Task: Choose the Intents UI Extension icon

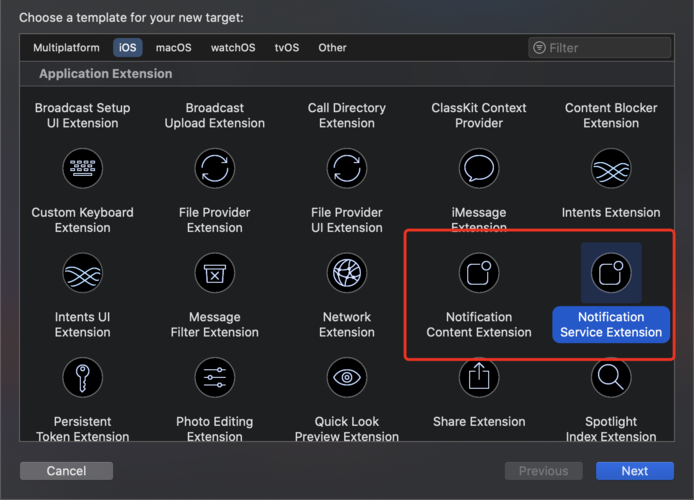Action: click(x=82, y=273)
